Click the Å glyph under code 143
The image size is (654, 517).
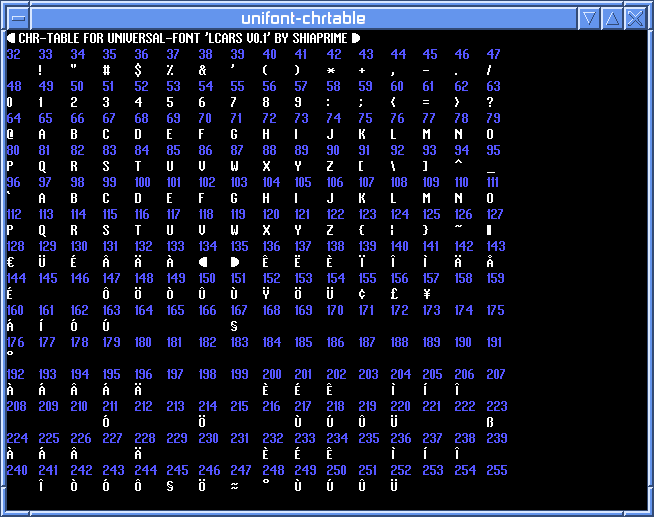(490, 261)
